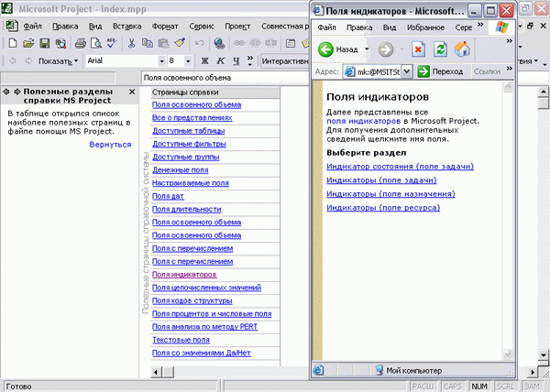550x392 pixels.
Task: Click help address field mk:@MSITSt
Action: pos(372,71)
